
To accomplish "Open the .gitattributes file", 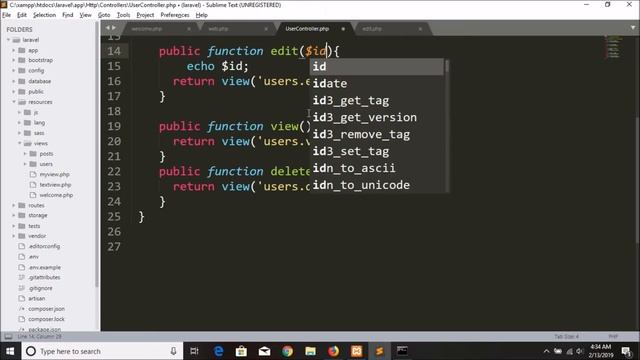I will pyautogui.click(x=44, y=278).
